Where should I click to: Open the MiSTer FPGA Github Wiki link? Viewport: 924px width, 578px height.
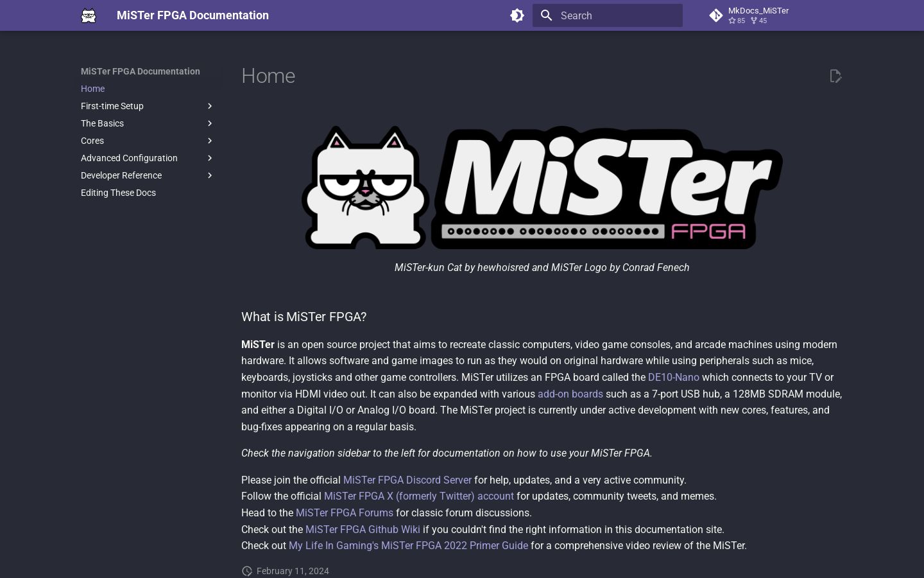(363, 530)
